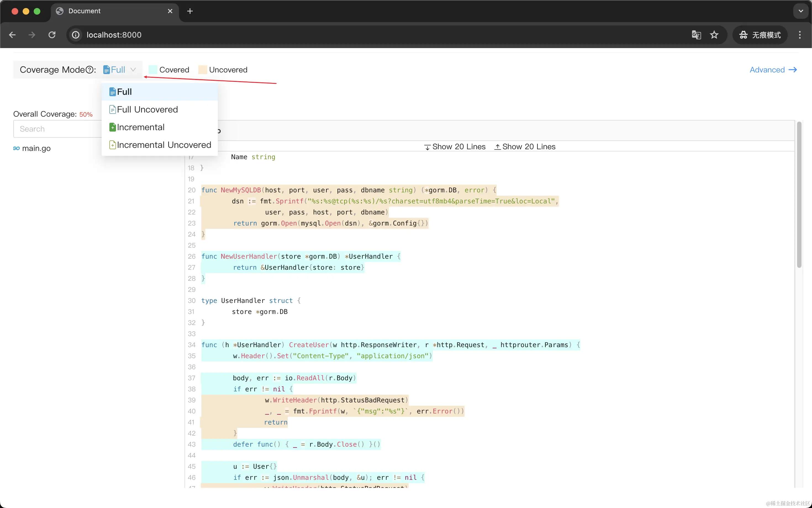View site information icon next to URL
The width and height of the screenshot is (812, 508).
pos(76,35)
